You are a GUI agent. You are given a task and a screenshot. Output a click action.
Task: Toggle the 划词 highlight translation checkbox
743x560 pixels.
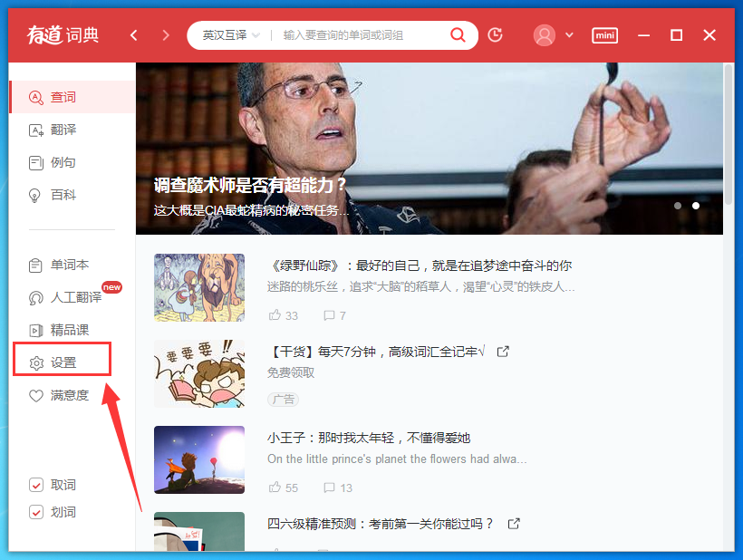(x=36, y=510)
